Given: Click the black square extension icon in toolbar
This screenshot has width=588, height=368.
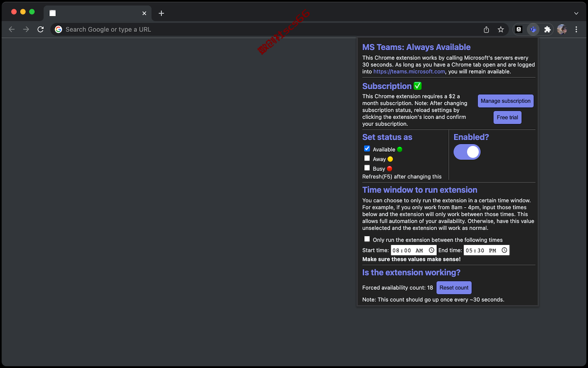Looking at the screenshot, I should click(519, 29).
